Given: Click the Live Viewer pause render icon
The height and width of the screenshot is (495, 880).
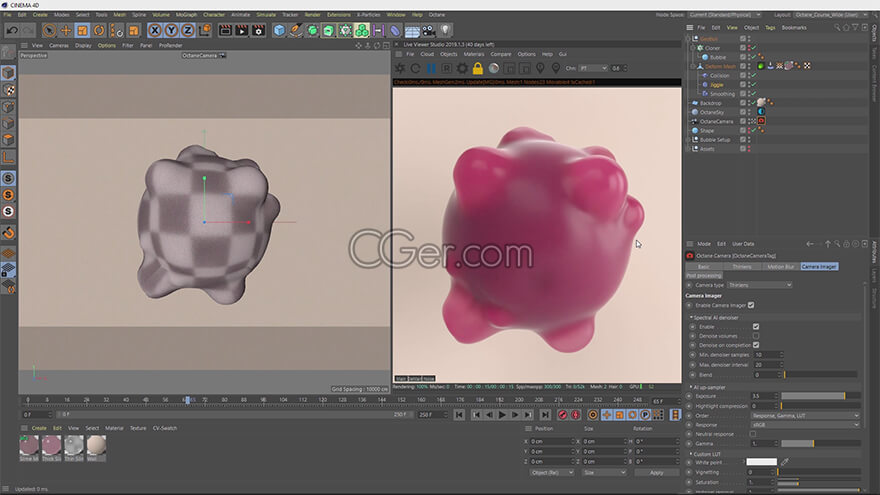Looking at the screenshot, I should click(x=431, y=68).
